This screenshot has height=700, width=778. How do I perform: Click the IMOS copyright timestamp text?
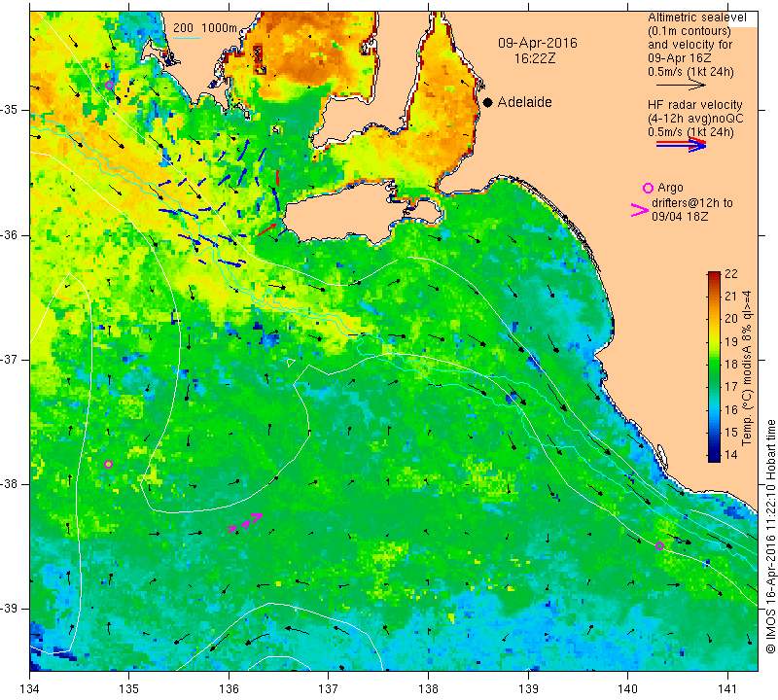[x=771, y=537]
